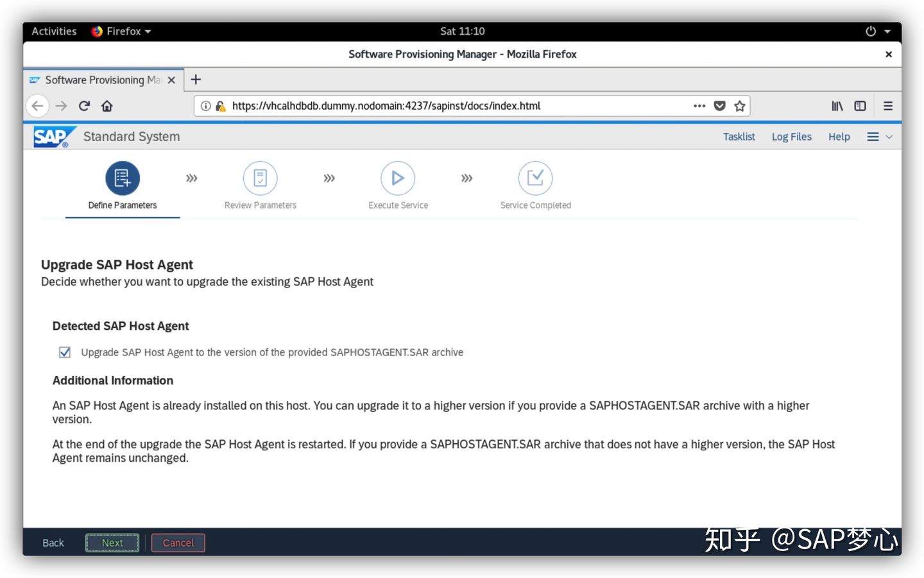Bookmark this page with star icon
This screenshot has width=924, height=578.
tap(740, 106)
